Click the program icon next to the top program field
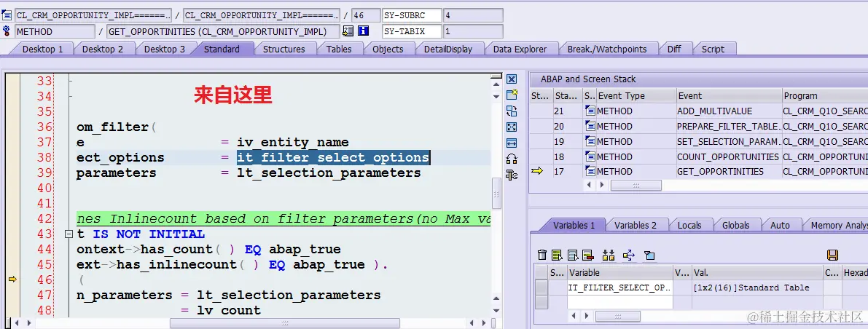The image size is (868, 329). (x=7, y=15)
